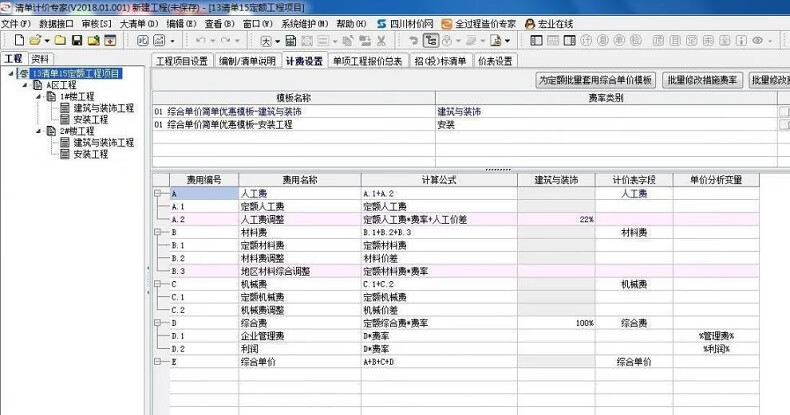Click the circled 单 toolbar icon
Screen dimensions: 790x415
[x=619, y=41]
